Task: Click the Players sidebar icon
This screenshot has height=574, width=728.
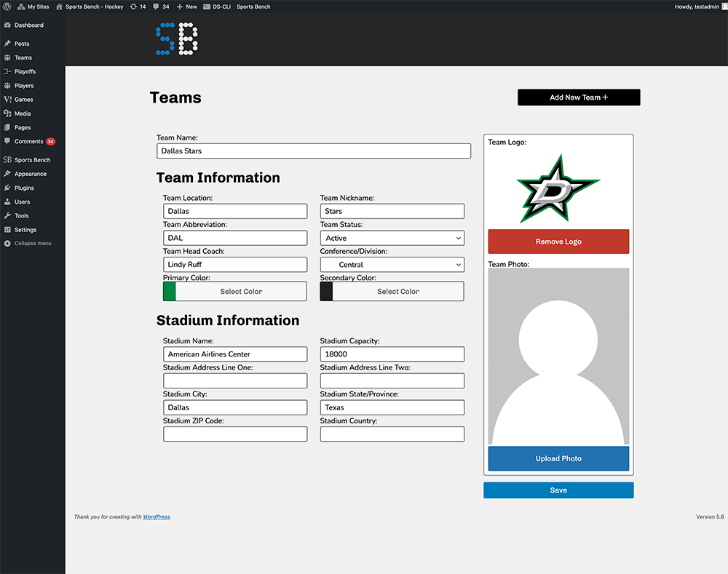Action: coord(7,85)
